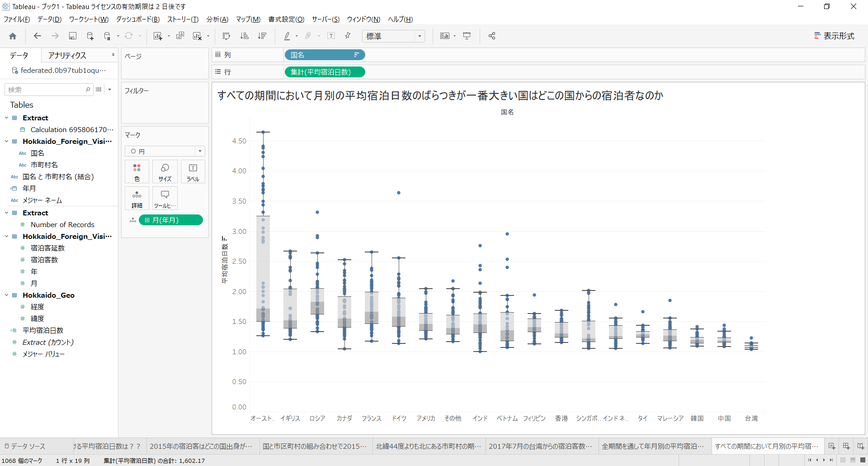The width and height of the screenshot is (868, 466).
Task: Open the ダッシュボード menu
Action: point(138,19)
